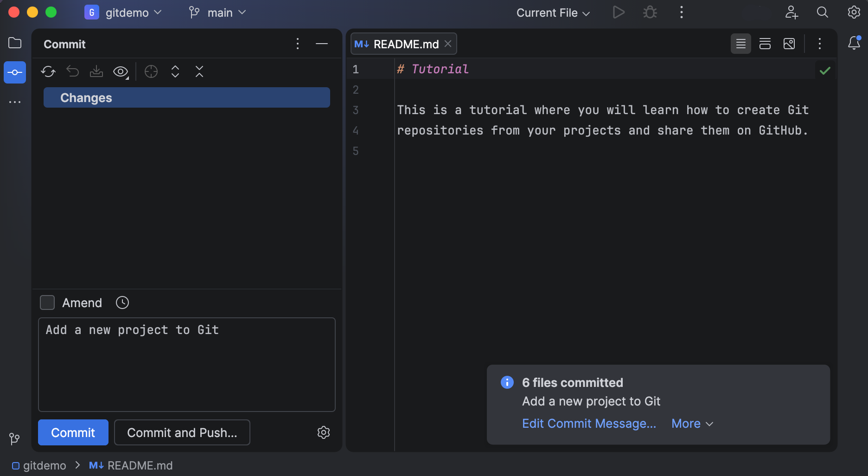Click gitdemo in the breadcrumb bar
The height and width of the screenshot is (476, 868).
click(39, 465)
